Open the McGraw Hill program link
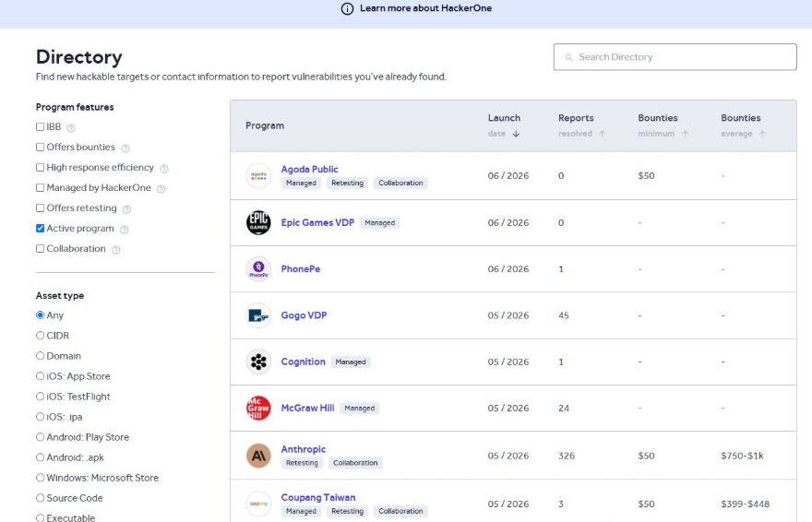This screenshot has height=522, width=812. 307,409
